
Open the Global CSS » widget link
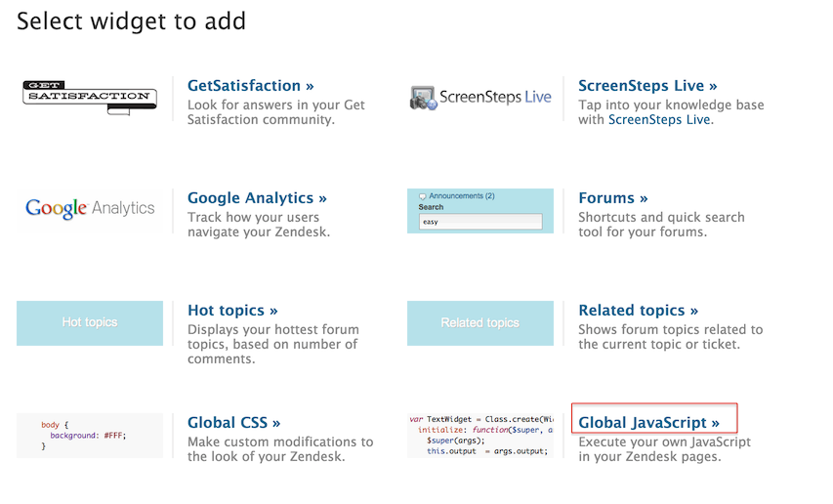[233, 423]
